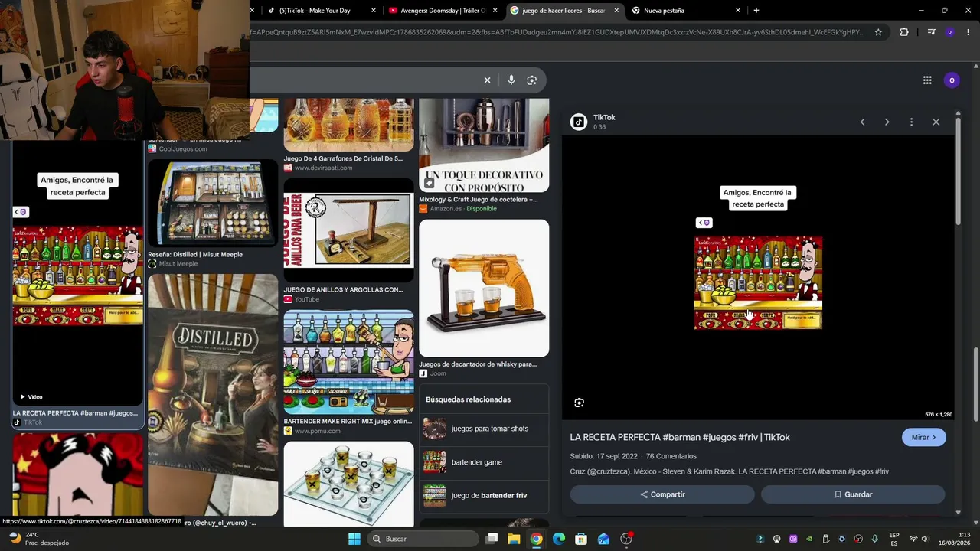Image resolution: width=980 pixels, height=551 pixels.
Task: Open the Windows Start menu
Action: (x=354, y=539)
